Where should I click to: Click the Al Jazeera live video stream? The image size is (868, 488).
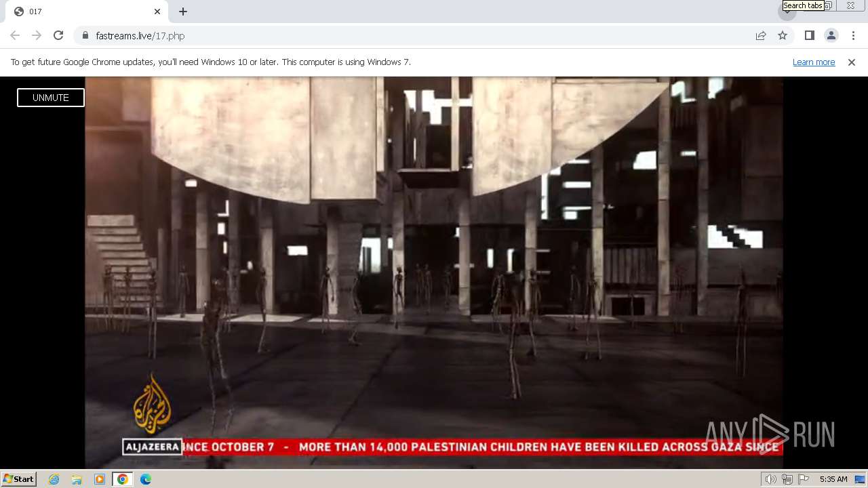(x=434, y=272)
